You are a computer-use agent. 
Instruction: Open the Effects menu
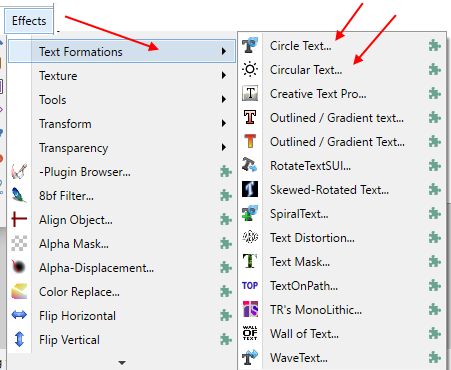click(x=29, y=21)
